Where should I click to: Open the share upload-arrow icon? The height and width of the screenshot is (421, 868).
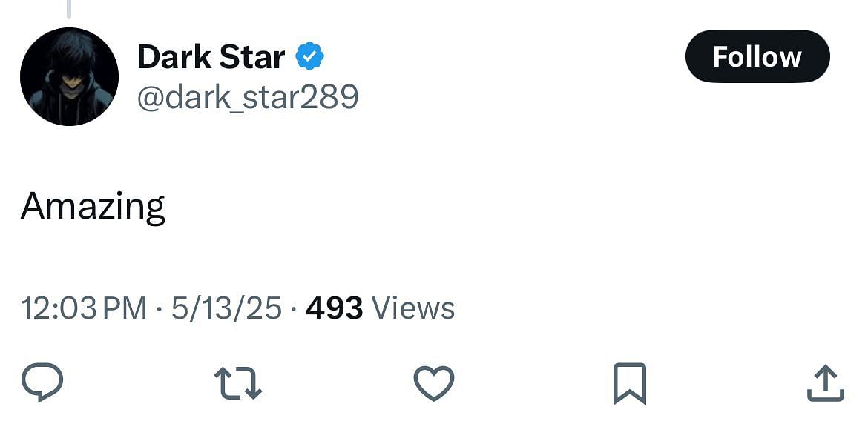pos(826,382)
